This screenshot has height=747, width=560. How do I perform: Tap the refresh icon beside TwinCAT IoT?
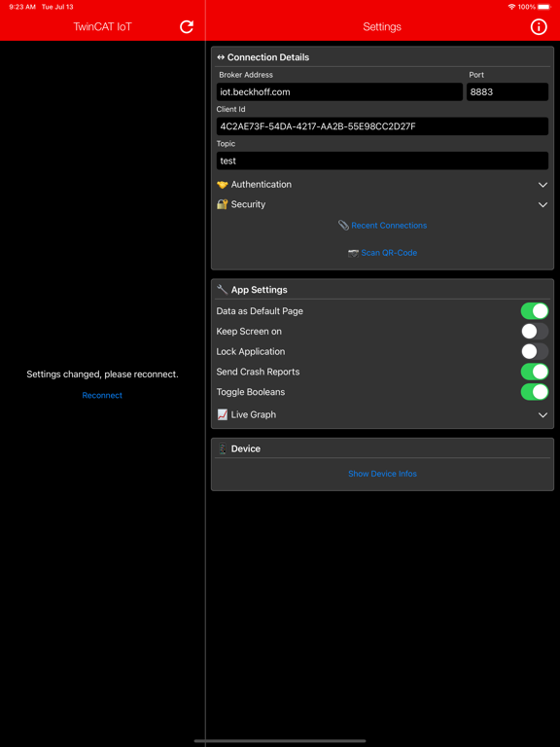(187, 26)
